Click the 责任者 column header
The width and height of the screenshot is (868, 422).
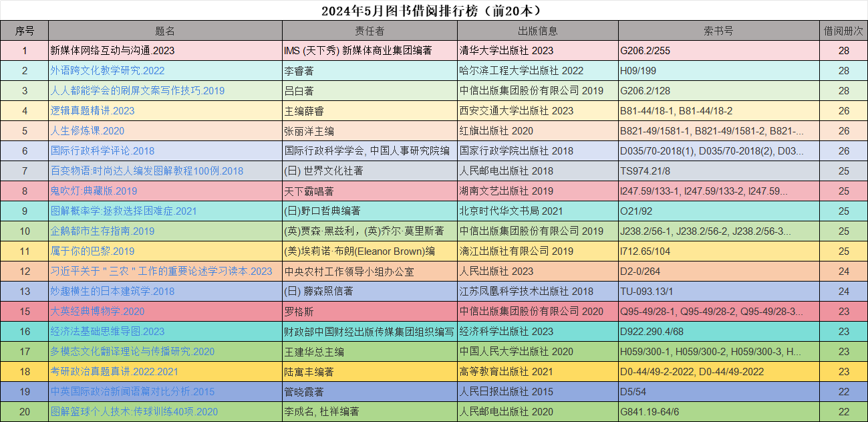370,31
